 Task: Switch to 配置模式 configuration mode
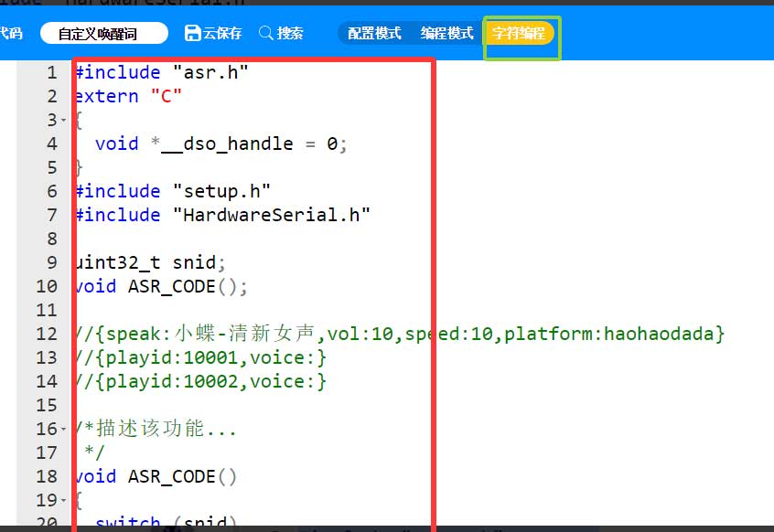coord(374,33)
